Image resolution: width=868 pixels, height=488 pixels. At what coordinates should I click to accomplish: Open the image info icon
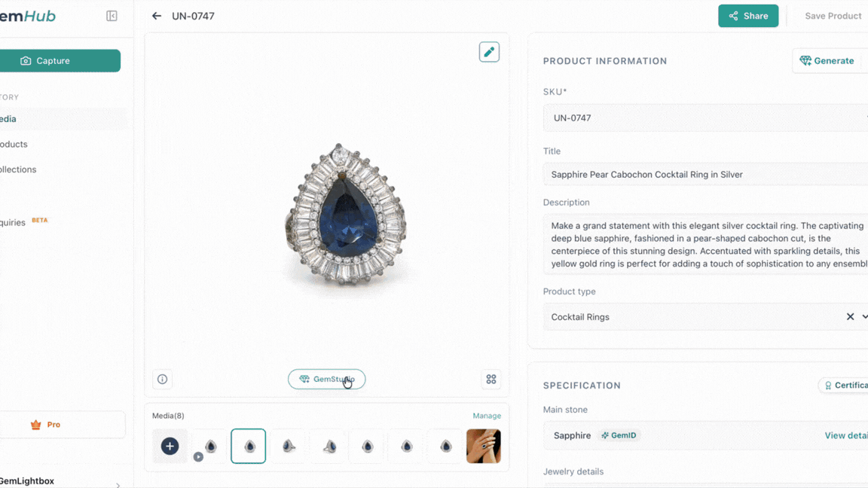(x=162, y=380)
